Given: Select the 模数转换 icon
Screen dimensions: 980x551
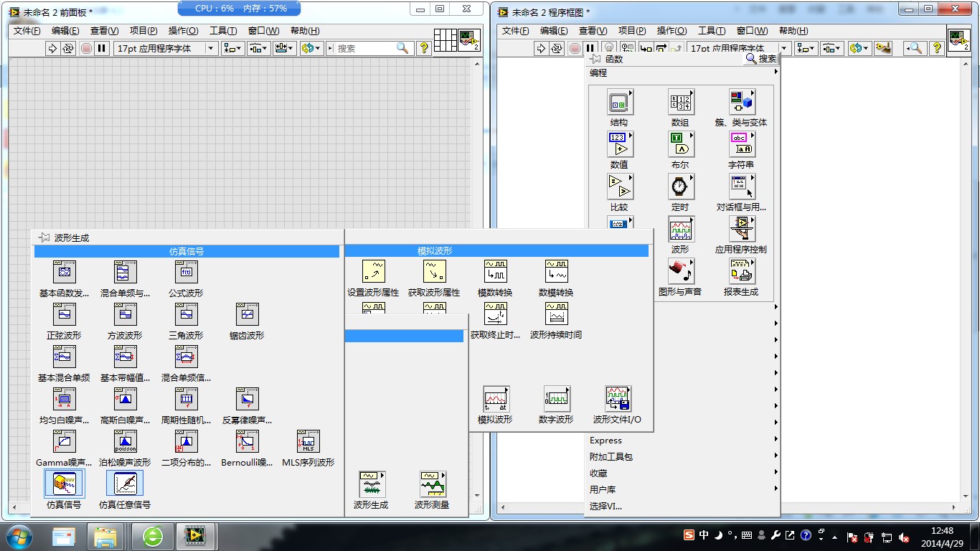Looking at the screenshot, I should click(496, 271).
